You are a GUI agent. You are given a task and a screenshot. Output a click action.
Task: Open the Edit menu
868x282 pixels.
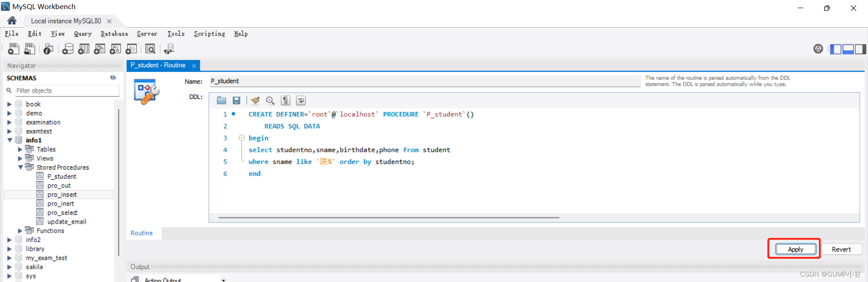pyautogui.click(x=35, y=33)
